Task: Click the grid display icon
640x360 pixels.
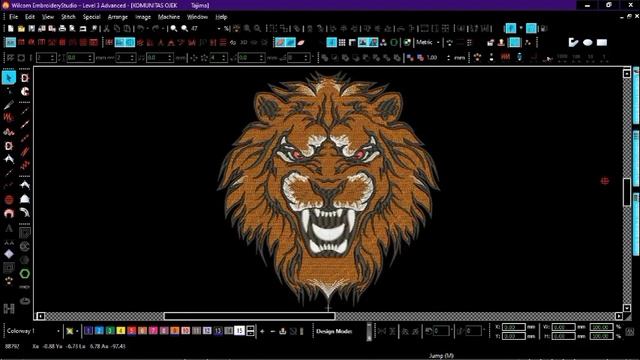Action: [x=342, y=42]
